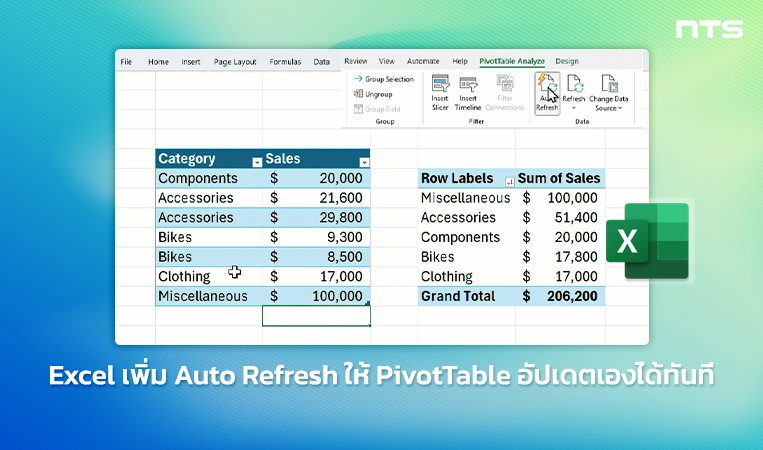763x450 pixels.
Task: Open Filter Connections
Action: [x=505, y=93]
